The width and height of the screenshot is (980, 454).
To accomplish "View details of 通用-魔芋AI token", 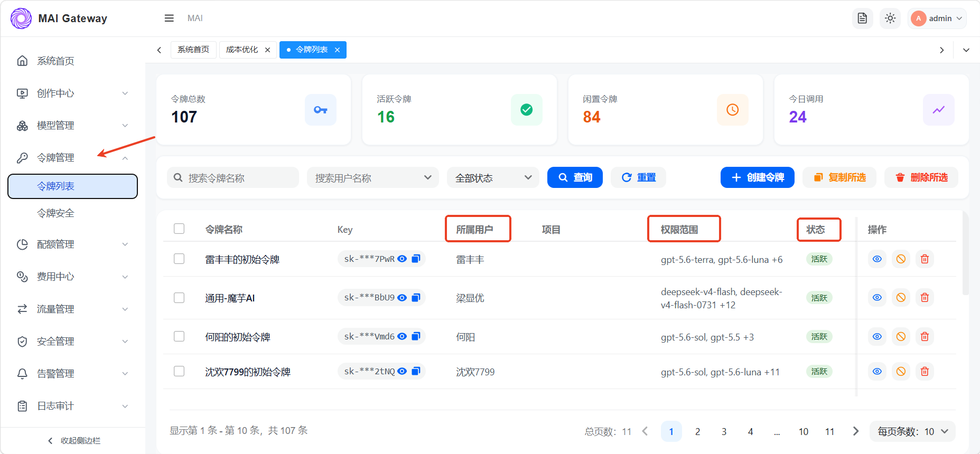I will (x=877, y=298).
